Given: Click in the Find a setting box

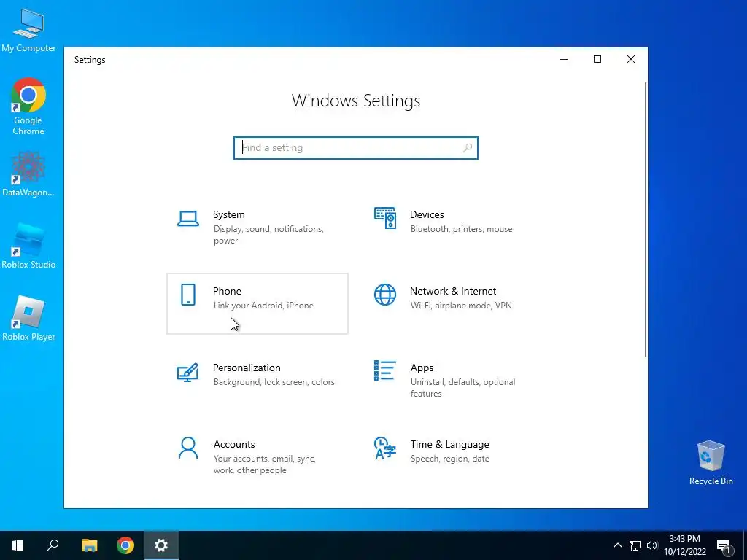Looking at the screenshot, I should (x=356, y=148).
